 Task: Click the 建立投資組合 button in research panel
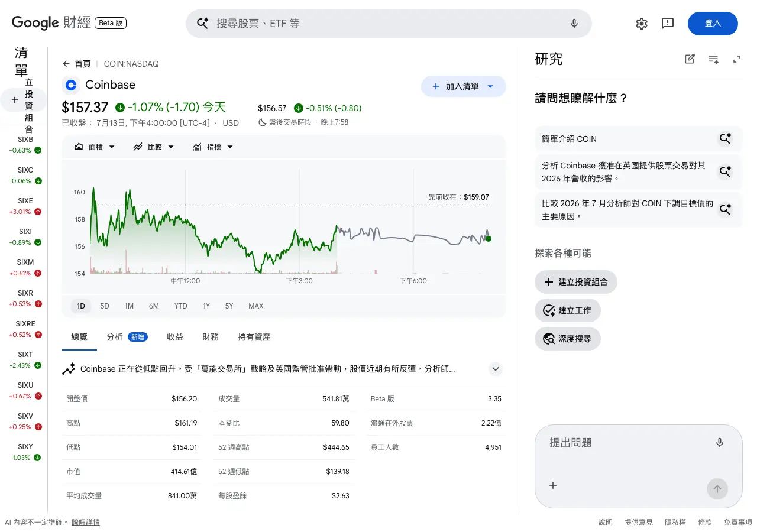[x=576, y=282]
